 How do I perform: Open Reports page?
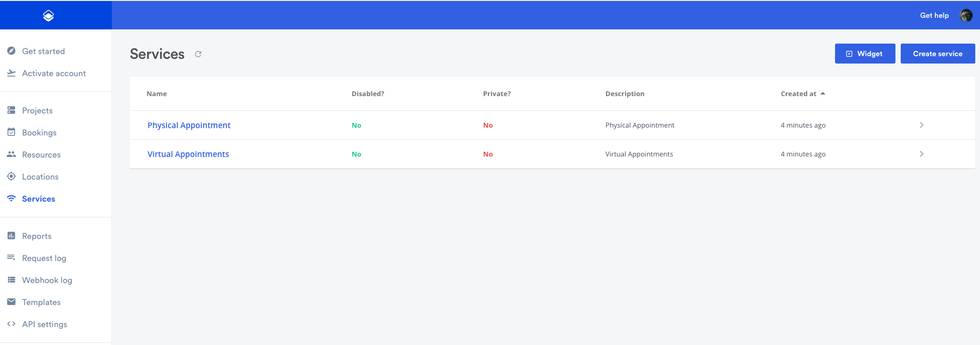(37, 236)
